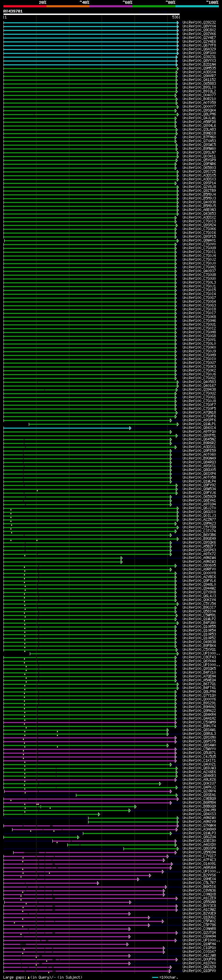Viewport: 222px width, 980px height.
Task: Select hit label UniRef100_Q03411
Action: [x=199, y=156]
